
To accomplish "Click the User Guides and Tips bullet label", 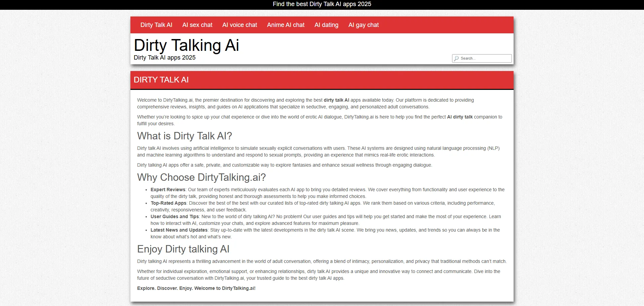I will [x=174, y=216].
